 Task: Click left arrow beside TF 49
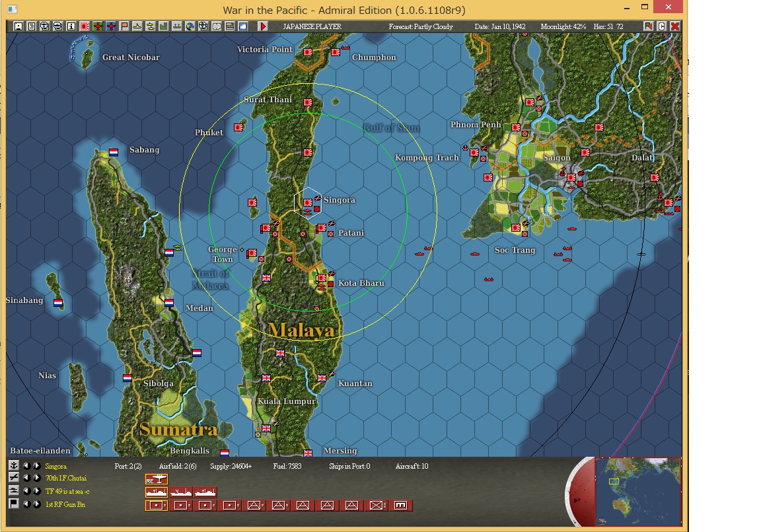pyautogui.click(x=26, y=491)
